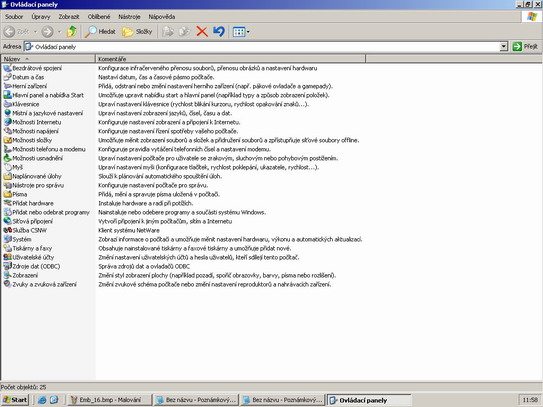The width and height of the screenshot is (543, 407).
Task: Open the Views dropdown button
Action: click(241, 32)
